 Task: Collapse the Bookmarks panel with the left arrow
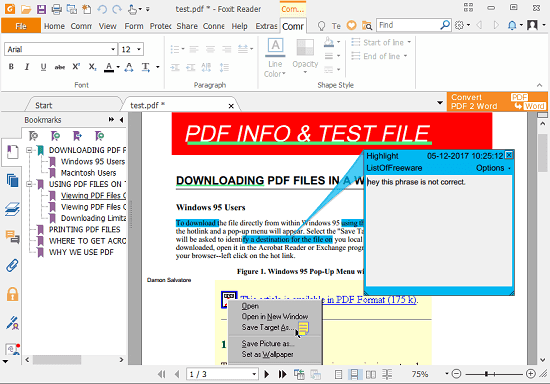pos(121,120)
